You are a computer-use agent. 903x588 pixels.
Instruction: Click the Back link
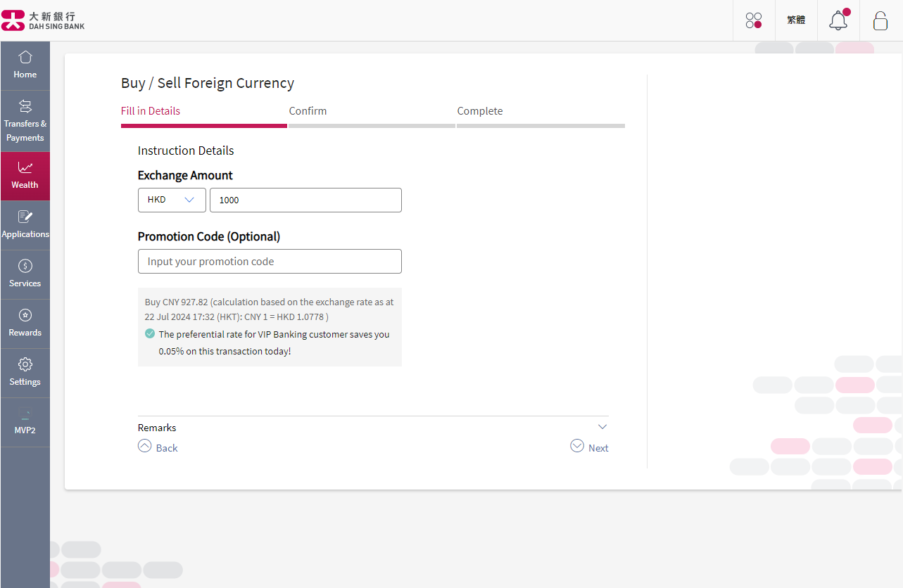coord(158,447)
